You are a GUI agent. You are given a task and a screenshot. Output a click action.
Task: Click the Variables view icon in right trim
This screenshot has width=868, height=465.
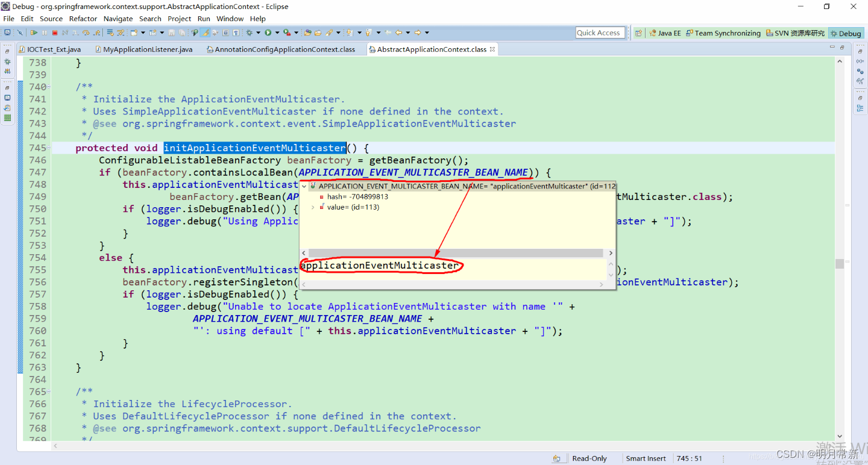pos(860,61)
